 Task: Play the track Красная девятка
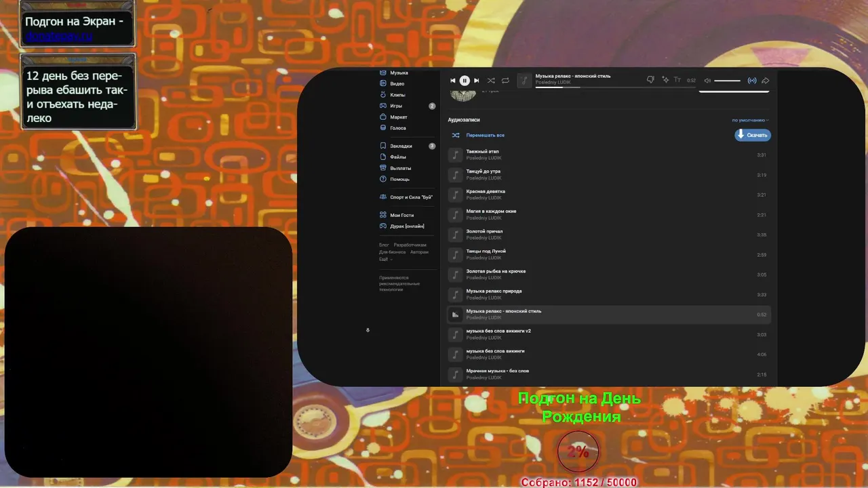click(x=609, y=195)
